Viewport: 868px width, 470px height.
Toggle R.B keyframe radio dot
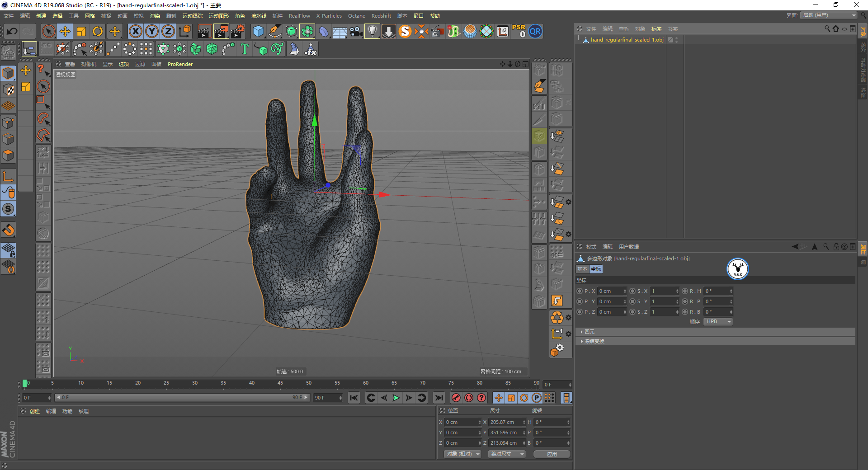point(685,312)
